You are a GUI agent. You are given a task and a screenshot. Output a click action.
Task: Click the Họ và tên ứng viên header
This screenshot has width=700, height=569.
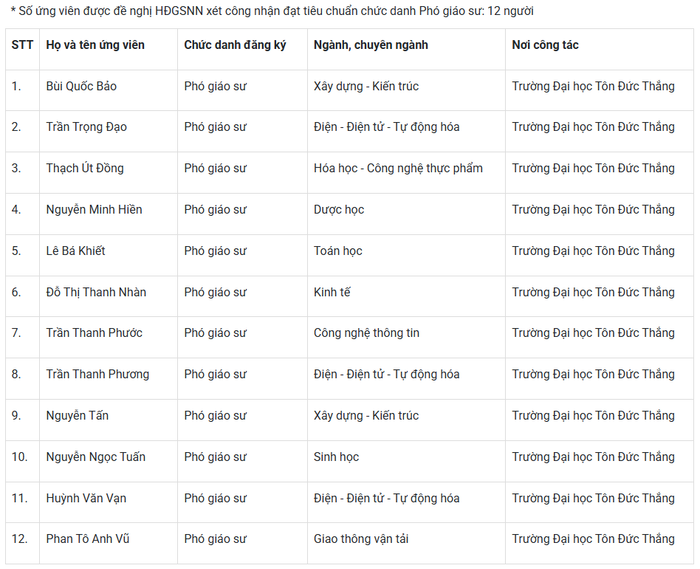[x=95, y=45]
